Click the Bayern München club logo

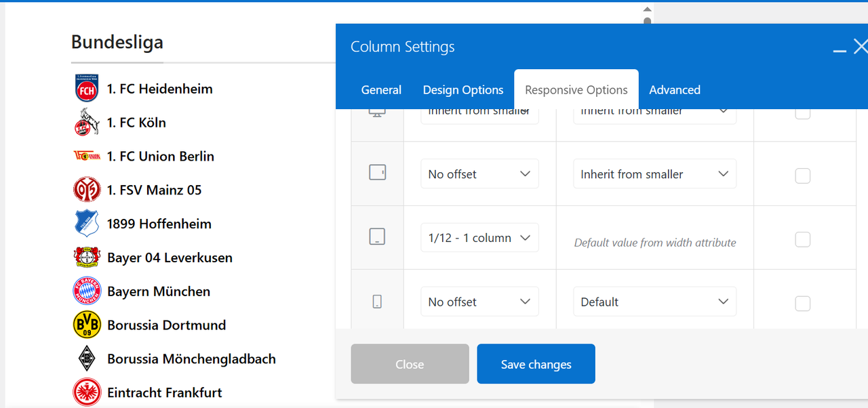click(87, 291)
